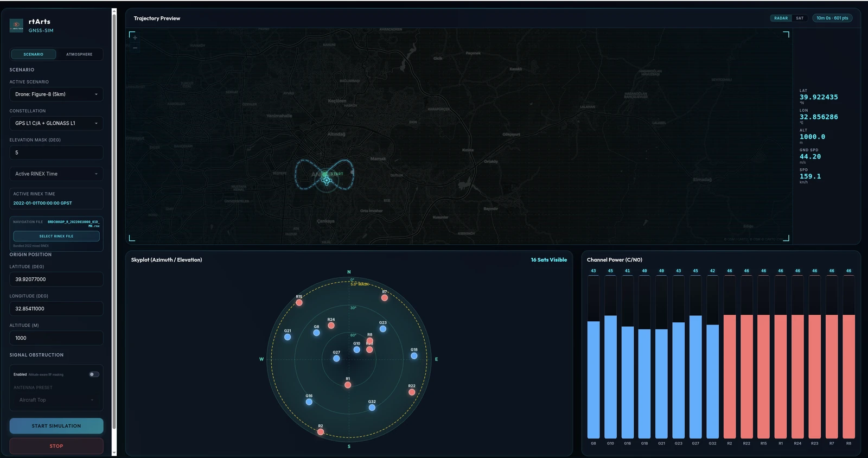Viewport: 868px width, 458px height.
Task: Open the Active RINEX Time dropdown
Action: point(56,174)
